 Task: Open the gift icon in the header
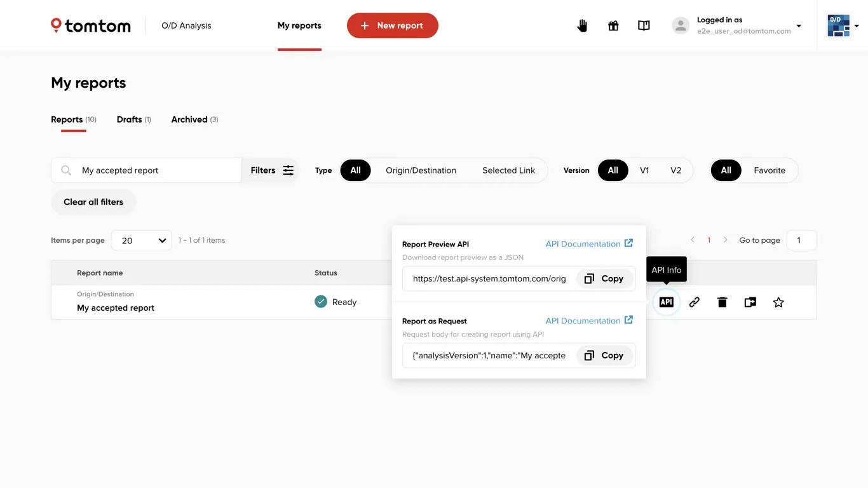613,25
